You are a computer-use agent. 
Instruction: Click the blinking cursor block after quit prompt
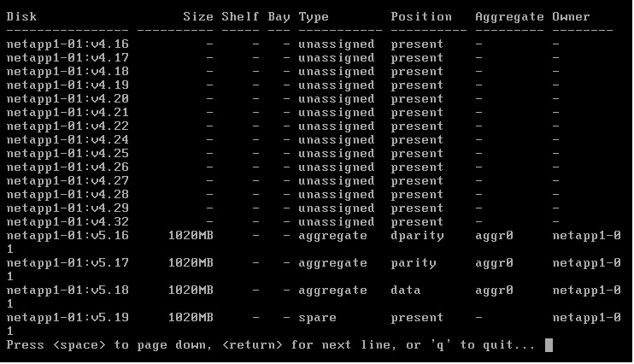coord(549,345)
